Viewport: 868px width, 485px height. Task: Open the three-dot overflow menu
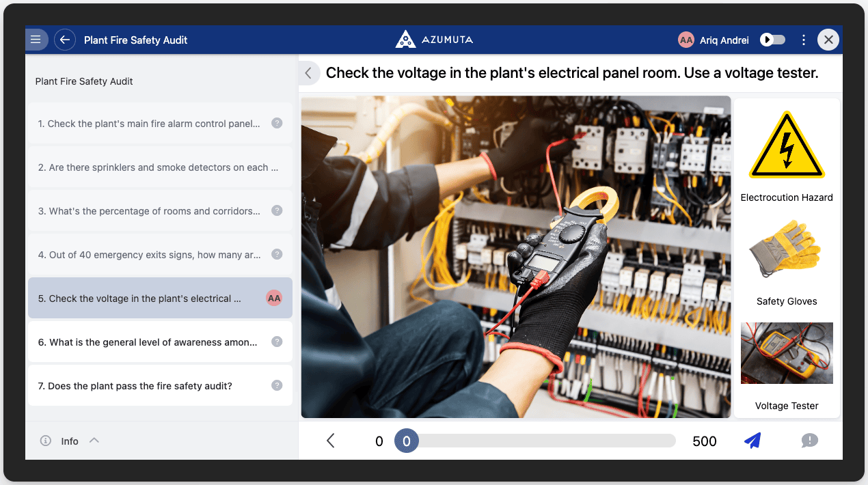click(804, 40)
